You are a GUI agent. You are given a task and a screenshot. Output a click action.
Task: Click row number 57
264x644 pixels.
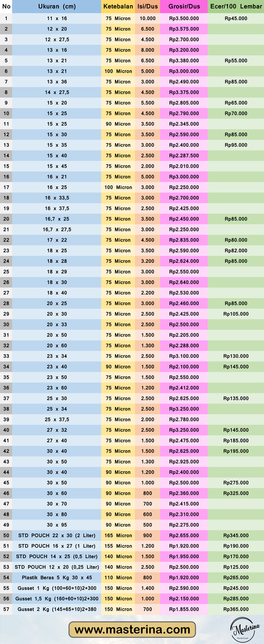tap(6, 609)
